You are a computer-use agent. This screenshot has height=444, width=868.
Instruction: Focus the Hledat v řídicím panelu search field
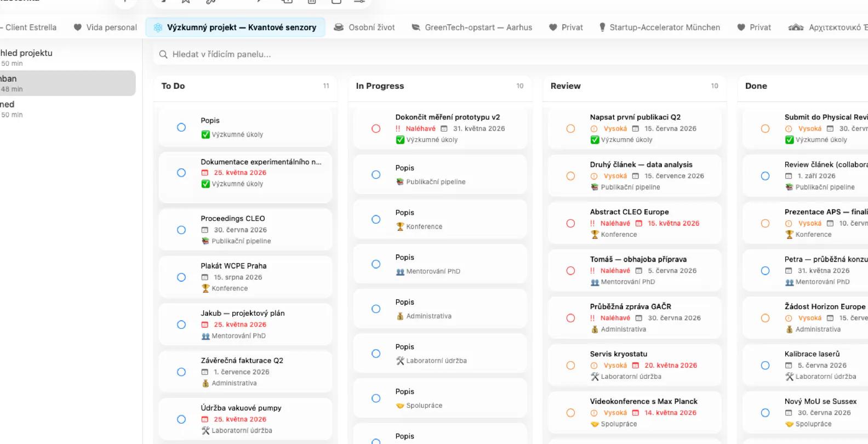510,54
